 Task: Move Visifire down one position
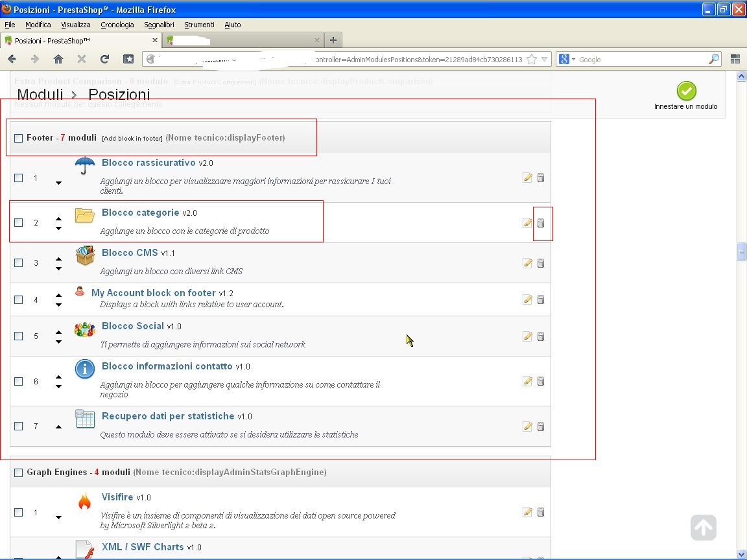[58, 517]
